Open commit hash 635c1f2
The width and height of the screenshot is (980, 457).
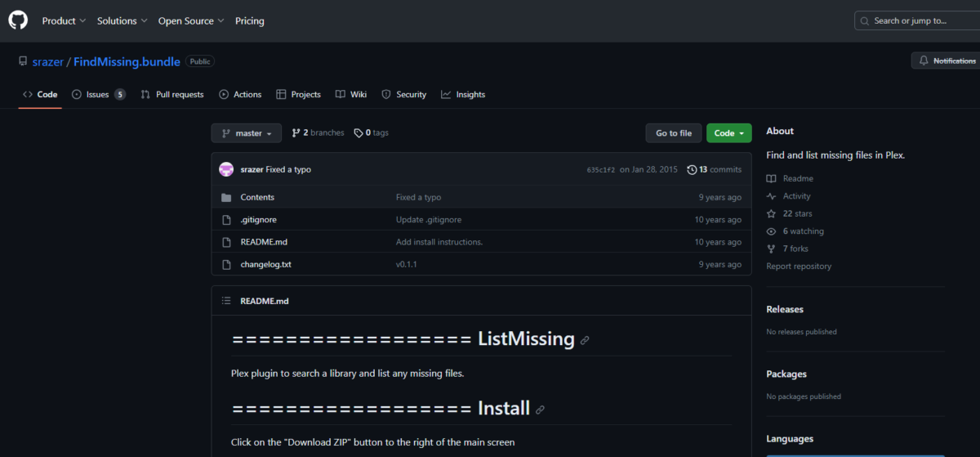pos(600,170)
